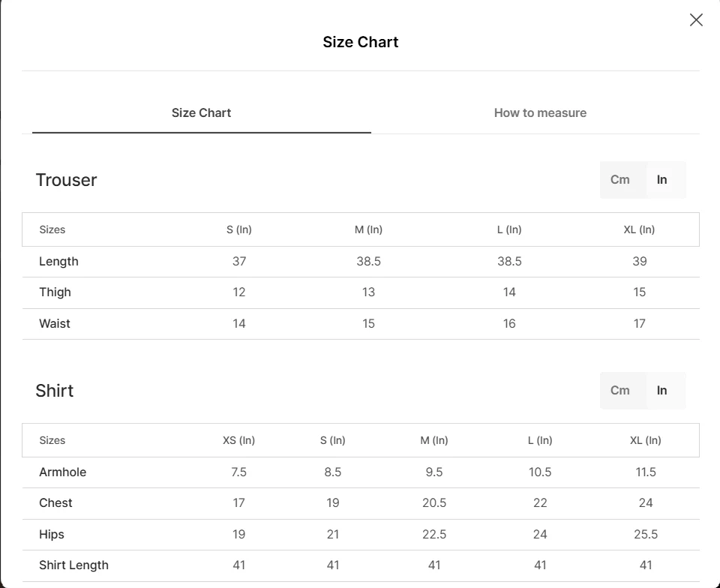Click the Trouser section heading
Viewport: 720px width, 588px height.
click(66, 180)
